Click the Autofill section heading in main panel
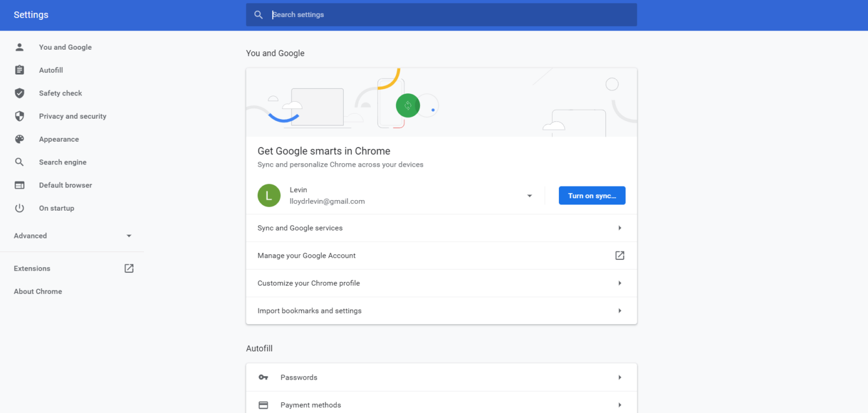The width and height of the screenshot is (868, 413). click(259, 349)
